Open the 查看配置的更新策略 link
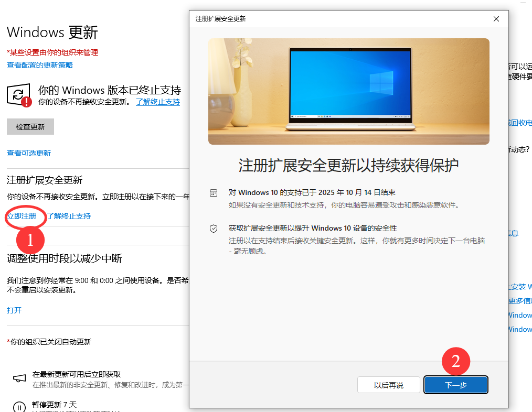532x412 pixels. (x=40, y=65)
